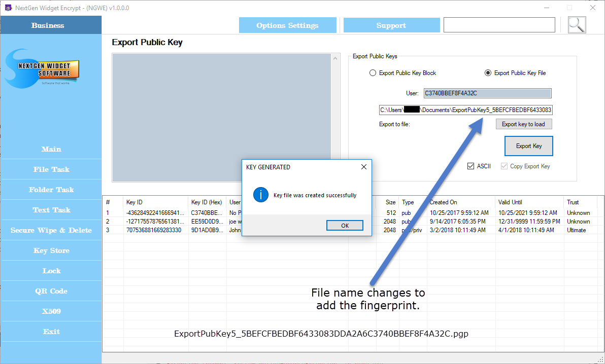Click the Ultimate trust cell
This screenshot has height=364, width=605.
(577, 230)
